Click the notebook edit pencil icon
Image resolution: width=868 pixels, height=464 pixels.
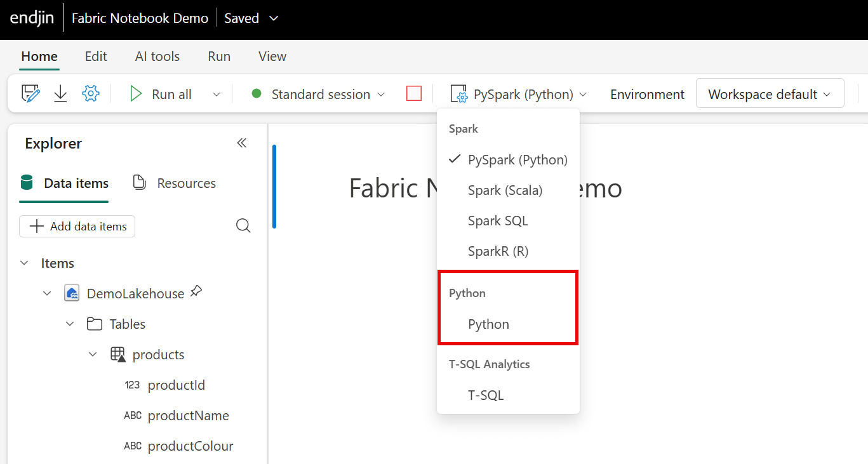pos(30,94)
